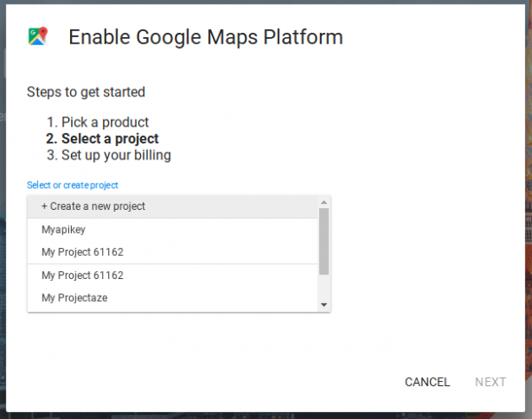
Task: Click the 'Select or create project' label
Action: coord(73,185)
